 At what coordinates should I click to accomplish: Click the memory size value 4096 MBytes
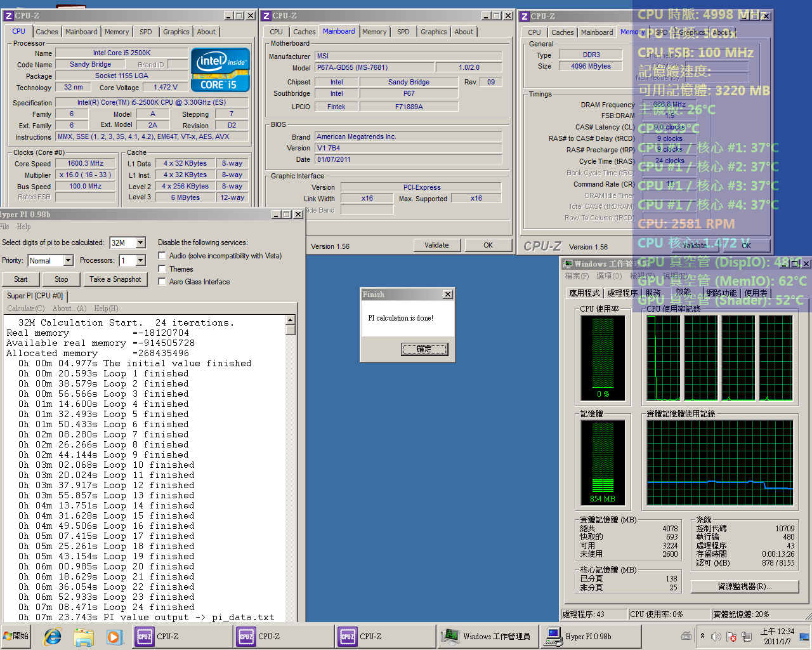coord(591,66)
